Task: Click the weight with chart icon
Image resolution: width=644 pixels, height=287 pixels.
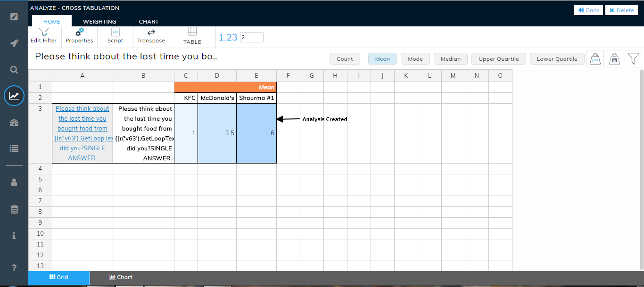Action: [x=595, y=59]
